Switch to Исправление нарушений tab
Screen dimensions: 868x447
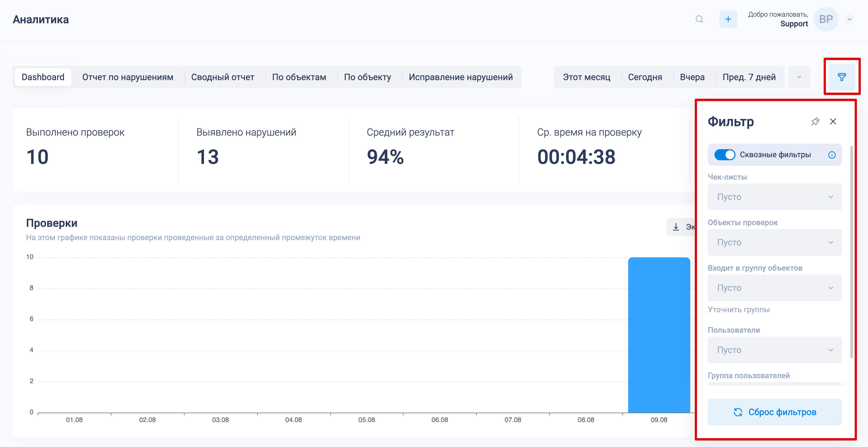point(461,77)
